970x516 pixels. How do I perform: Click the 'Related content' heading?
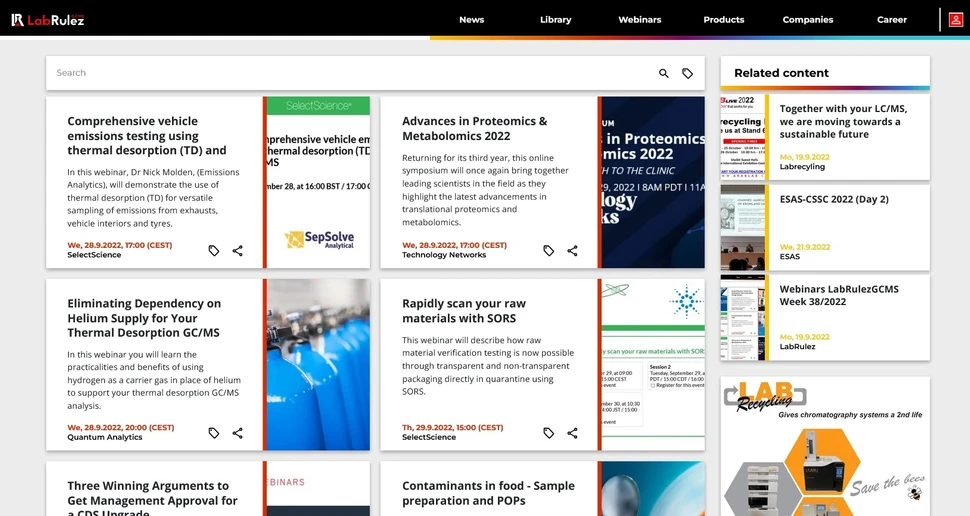click(781, 73)
